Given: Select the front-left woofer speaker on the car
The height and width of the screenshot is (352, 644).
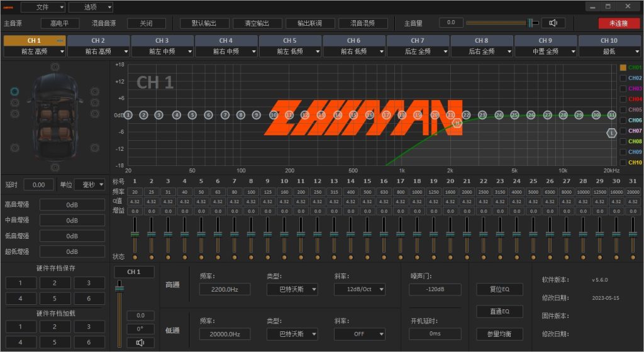Looking at the screenshot, I should [x=15, y=114].
